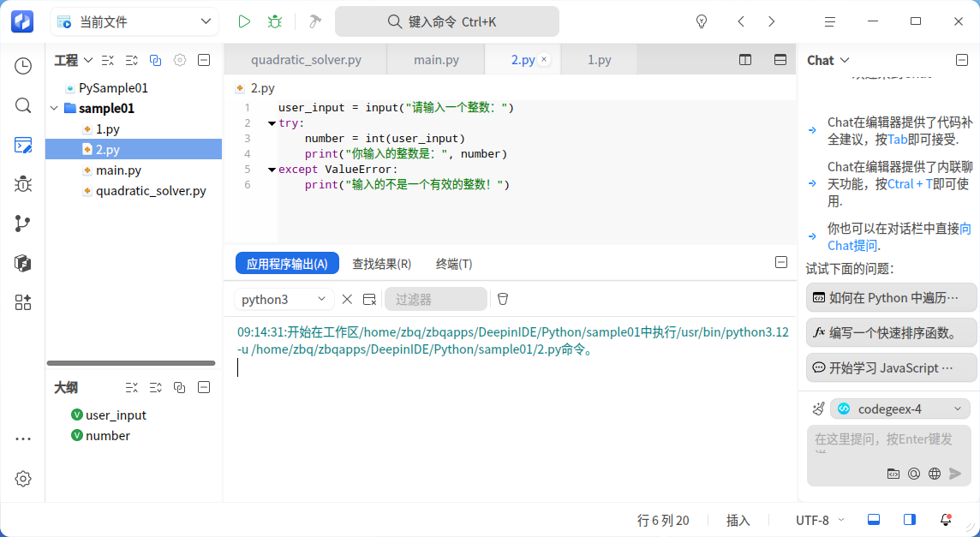Run the current file with the green play icon

point(244,22)
